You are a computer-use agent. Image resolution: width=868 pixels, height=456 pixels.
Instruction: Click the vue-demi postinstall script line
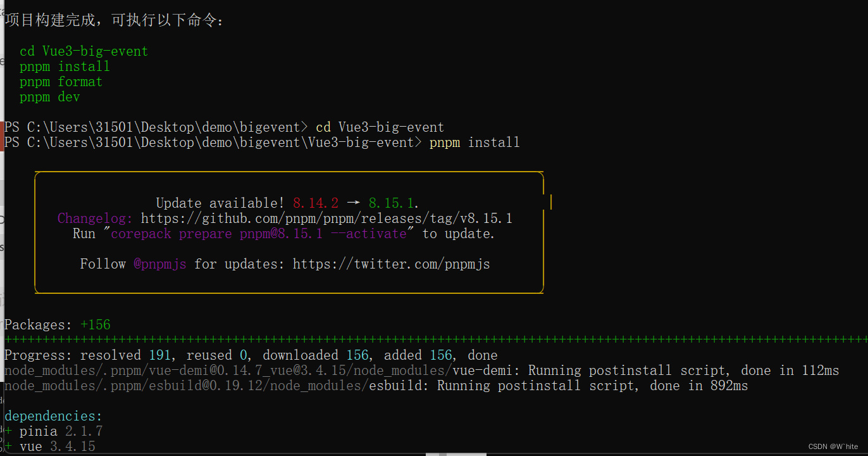(422, 370)
